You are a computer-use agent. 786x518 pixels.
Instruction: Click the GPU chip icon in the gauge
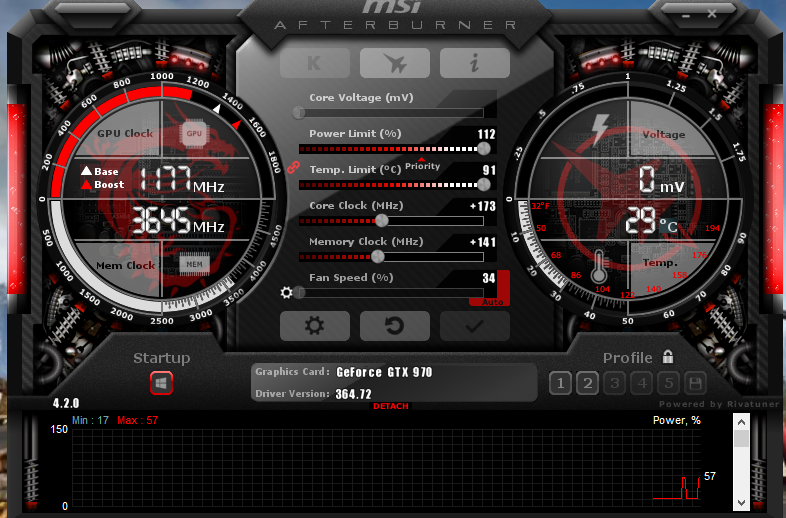point(194,133)
